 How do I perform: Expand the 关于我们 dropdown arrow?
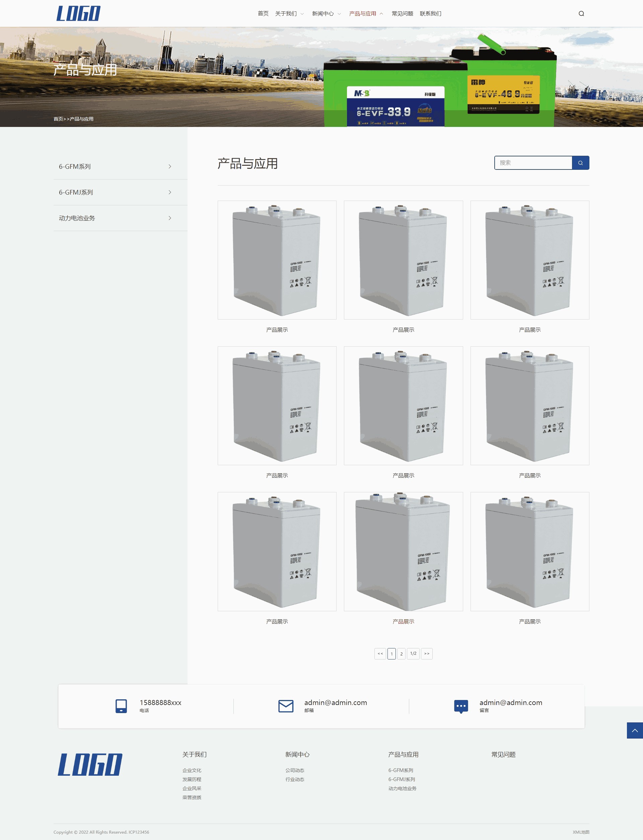coord(302,14)
